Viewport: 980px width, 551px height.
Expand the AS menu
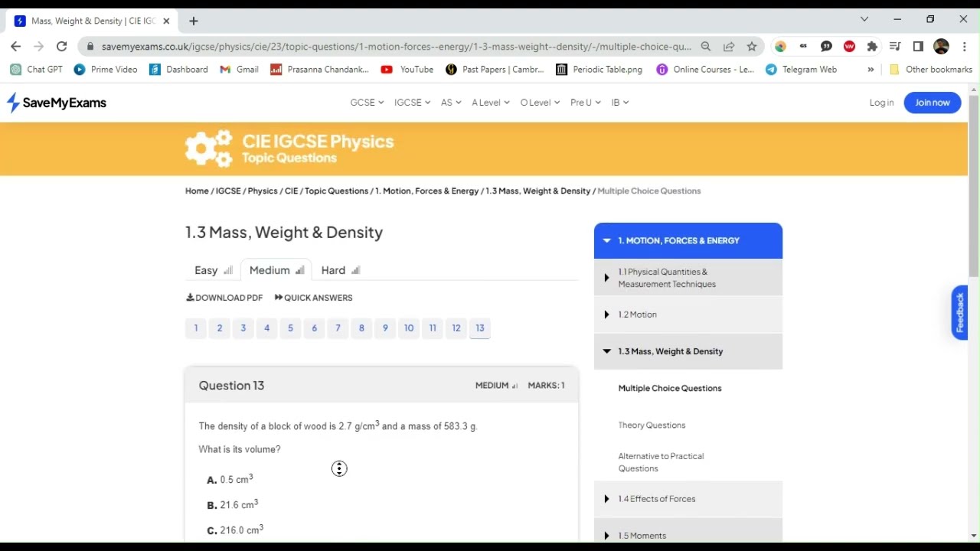[x=451, y=103]
